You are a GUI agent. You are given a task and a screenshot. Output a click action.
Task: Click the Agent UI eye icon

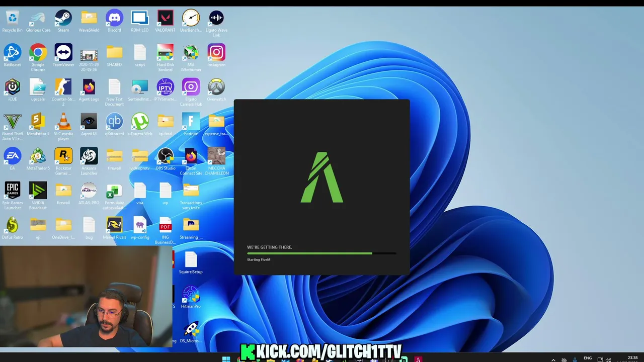pyautogui.click(x=89, y=122)
